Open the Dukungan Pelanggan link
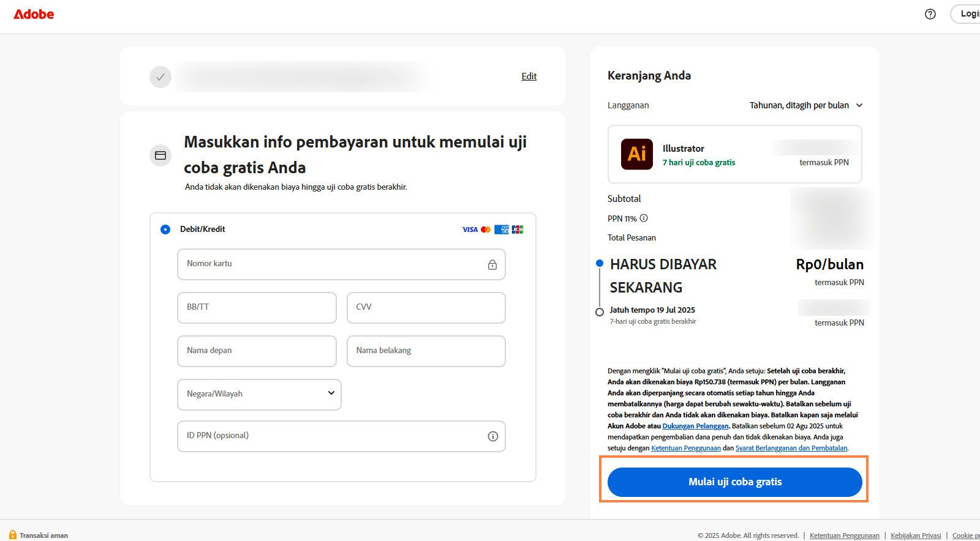 pos(695,426)
